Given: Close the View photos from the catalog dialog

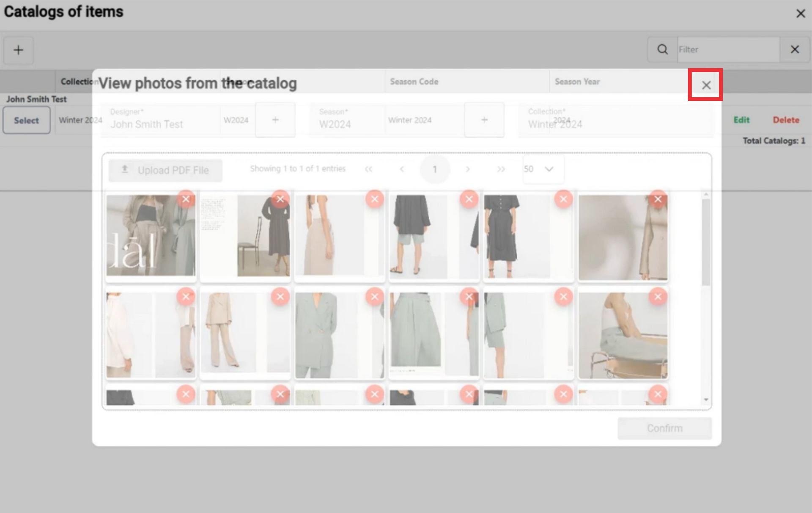Looking at the screenshot, I should click(x=706, y=85).
